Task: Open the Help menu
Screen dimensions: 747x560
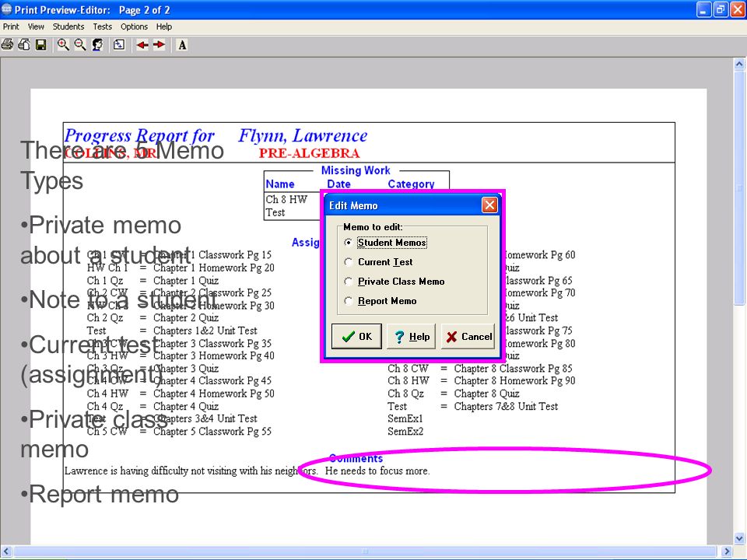Action: [x=164, y=26]
